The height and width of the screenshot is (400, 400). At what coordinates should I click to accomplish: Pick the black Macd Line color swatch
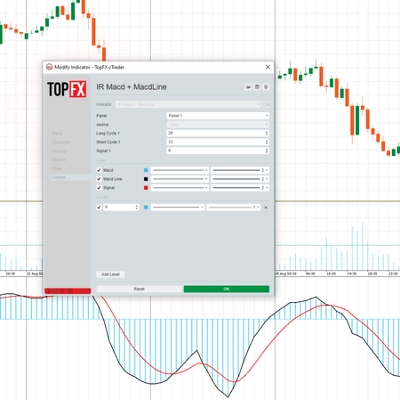click(x=146, y=179)
